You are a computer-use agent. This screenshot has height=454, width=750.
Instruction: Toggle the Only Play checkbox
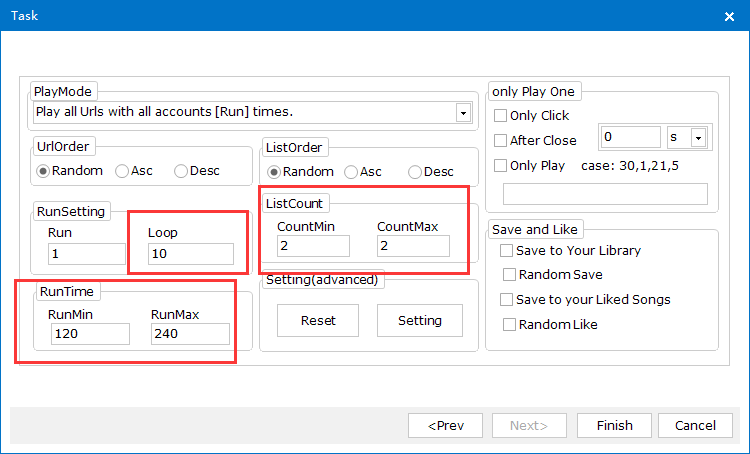tap(501, 166)
